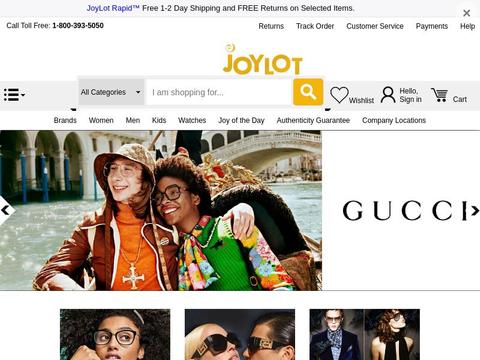The width and height of the screenshot is (480, 360).
Task: Open Company Locations page
Action: coord(394,120)
